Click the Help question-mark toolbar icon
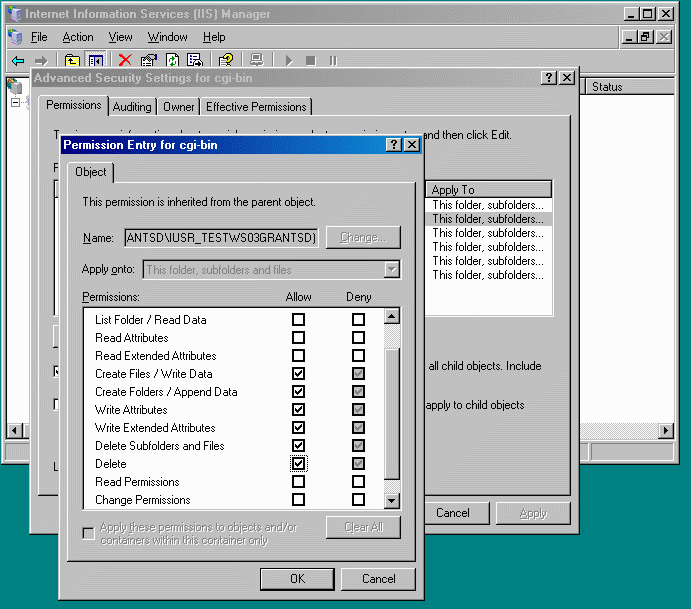This screenshot has width=691, height=609. pyautogui.click(x=226, y=60)
